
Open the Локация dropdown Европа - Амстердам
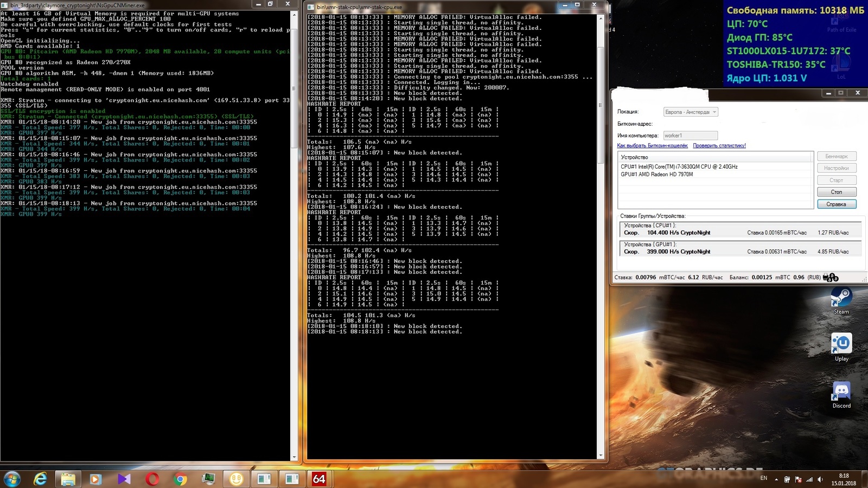(691, 112)
